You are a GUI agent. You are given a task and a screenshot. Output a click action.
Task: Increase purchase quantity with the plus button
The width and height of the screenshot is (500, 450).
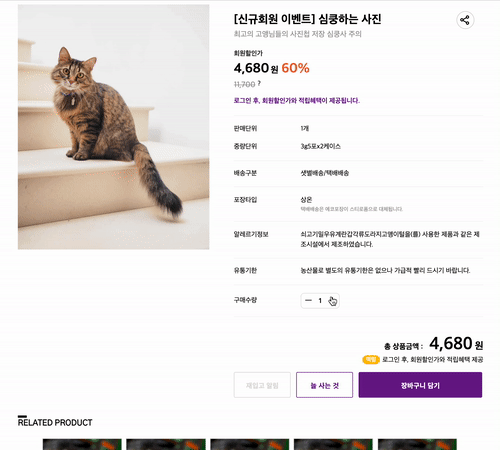pos(332,301)
